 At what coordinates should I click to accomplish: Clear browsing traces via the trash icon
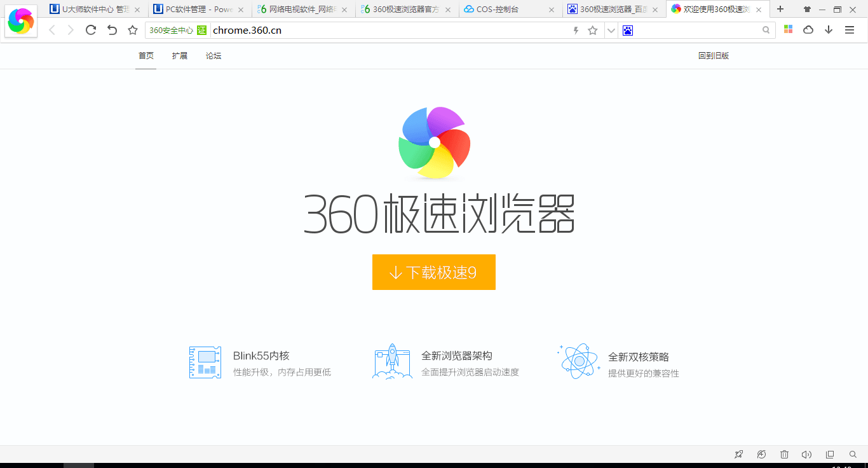(784, 454)
